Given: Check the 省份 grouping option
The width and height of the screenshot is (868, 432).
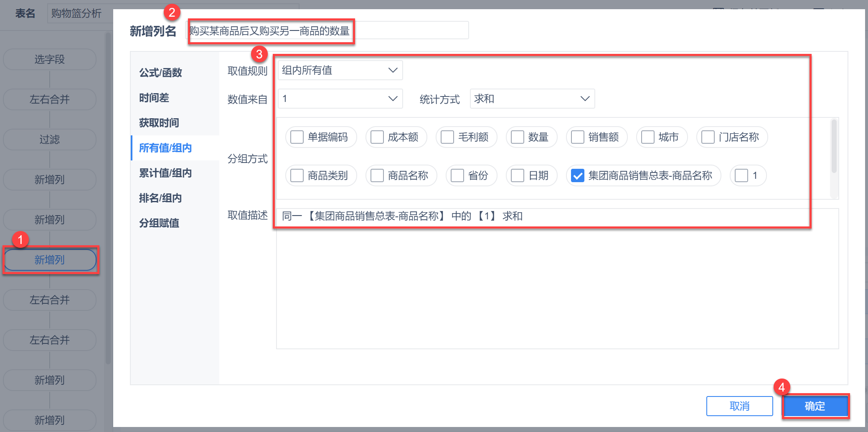Looking at the screenshot, I should [x=457, y=175].
